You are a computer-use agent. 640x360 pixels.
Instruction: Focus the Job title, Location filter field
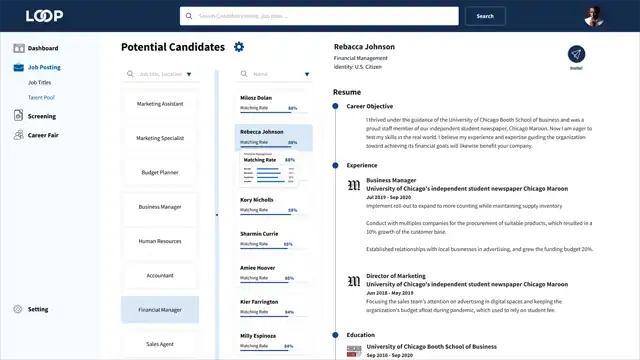(160, 74)
